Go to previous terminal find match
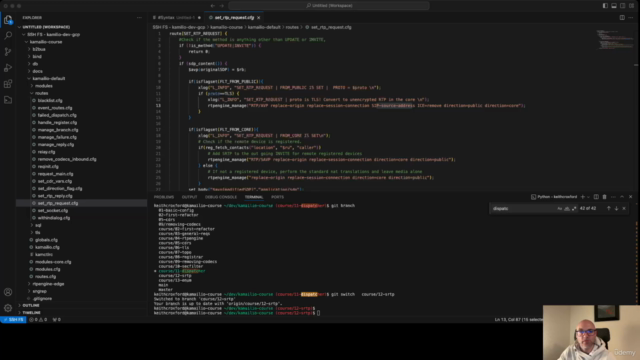Viewport: 640px width, 360px height. 609,209
